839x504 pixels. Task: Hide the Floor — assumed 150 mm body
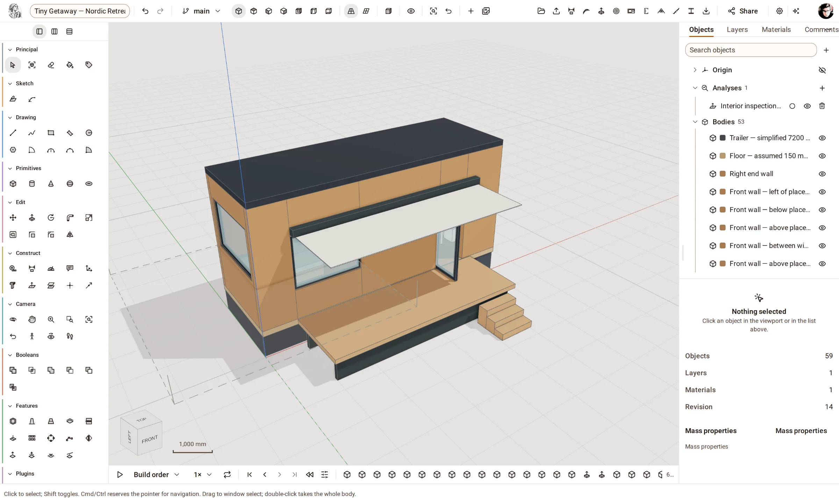click(822, 156)
